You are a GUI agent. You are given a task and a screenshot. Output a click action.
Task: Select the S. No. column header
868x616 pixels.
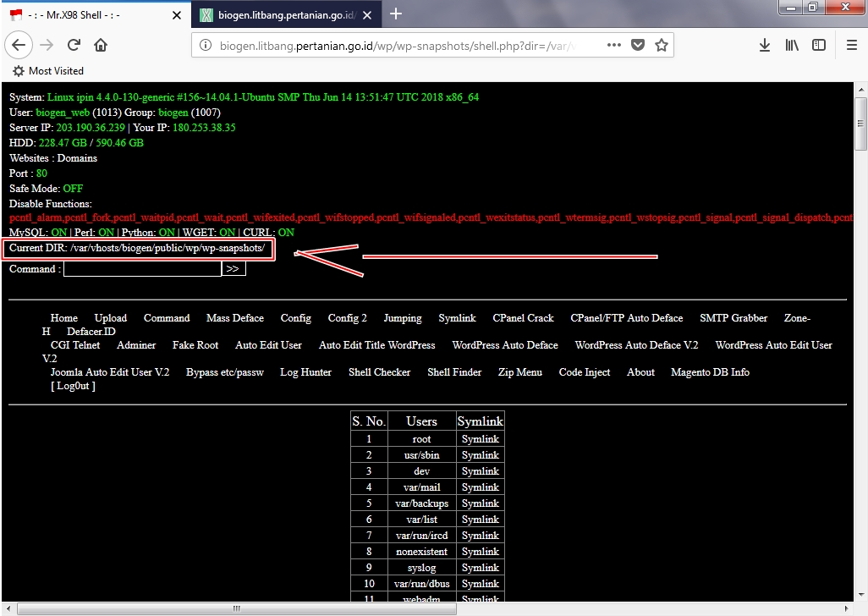click(x=369, y=421)
